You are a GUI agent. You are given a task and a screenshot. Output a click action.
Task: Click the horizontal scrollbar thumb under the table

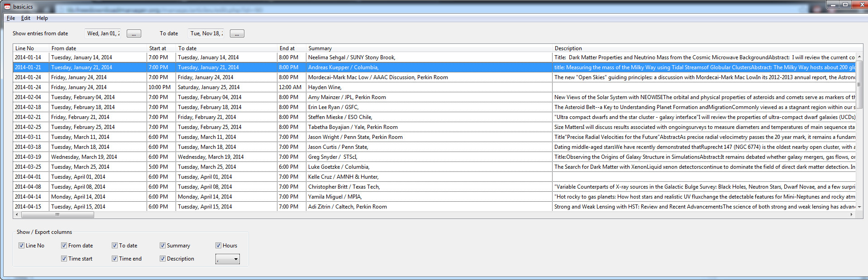[57, 215]
